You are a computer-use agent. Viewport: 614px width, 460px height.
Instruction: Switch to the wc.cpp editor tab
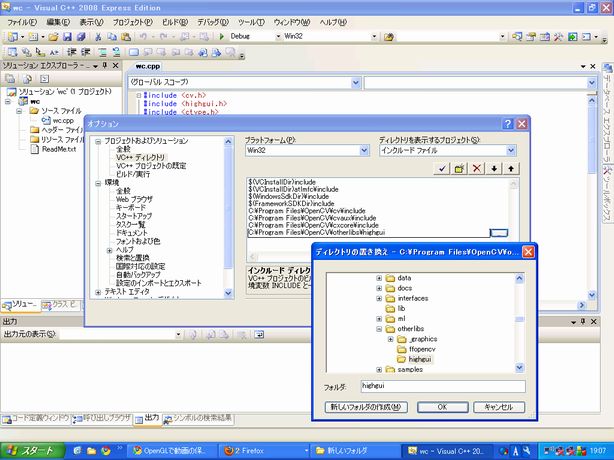coord(148,67)
